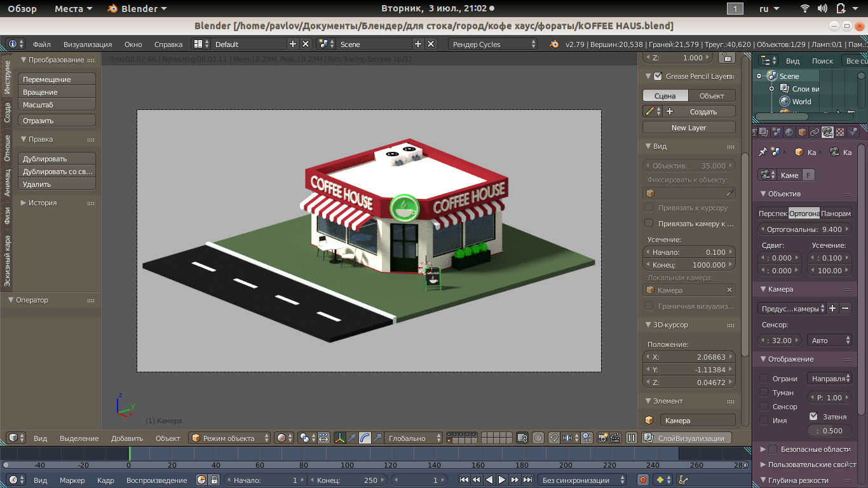Click the OpenGL render image camera icon
Viewport: 868px width, 488px height.
pos(602,438)
